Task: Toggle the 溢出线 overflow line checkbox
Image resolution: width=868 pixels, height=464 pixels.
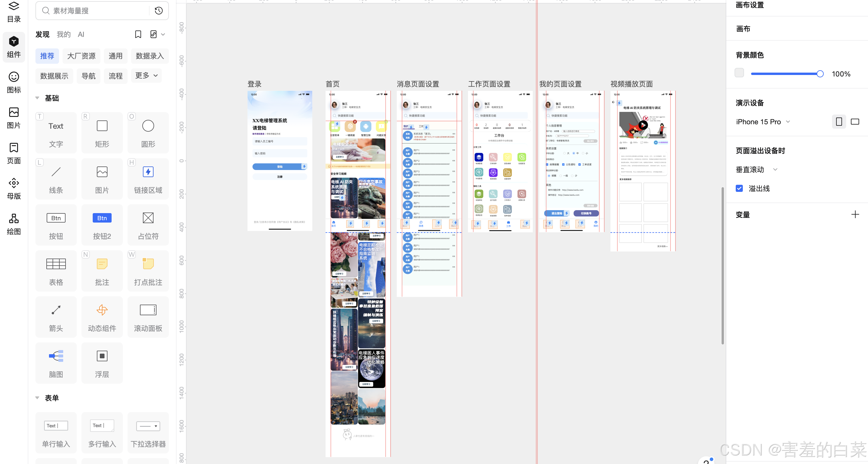Action: coord(739,188)
